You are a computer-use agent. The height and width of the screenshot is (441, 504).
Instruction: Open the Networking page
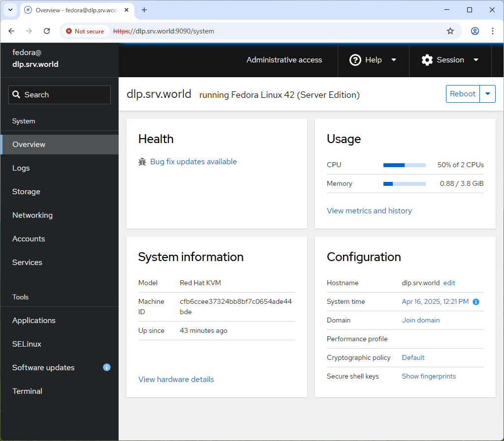[x=60, y=215]
